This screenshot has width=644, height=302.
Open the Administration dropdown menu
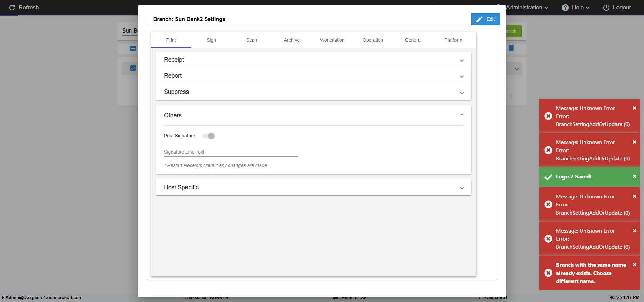(x=527, y=8)
